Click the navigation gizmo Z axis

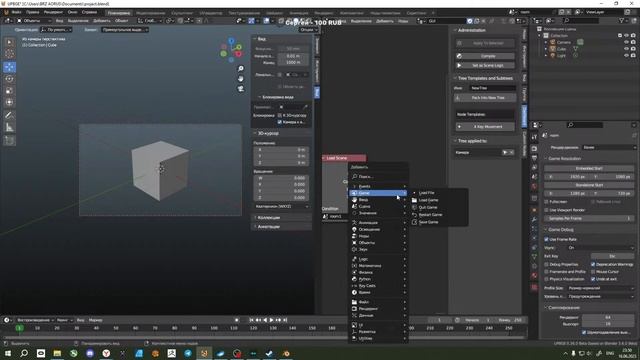231,41
